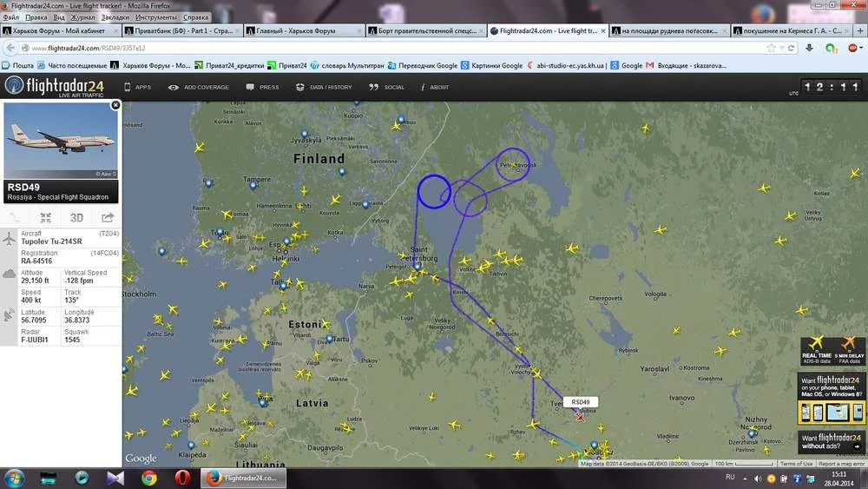Open the Terms of Use link
Screen dimensions: 868x489
(x=796, y=464)
